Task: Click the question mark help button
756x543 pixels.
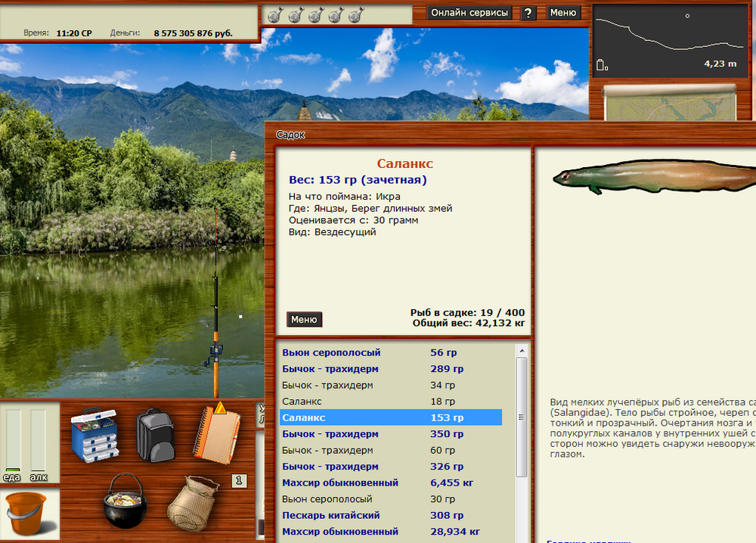Action: pyautogui.click(x=528, y=13)
